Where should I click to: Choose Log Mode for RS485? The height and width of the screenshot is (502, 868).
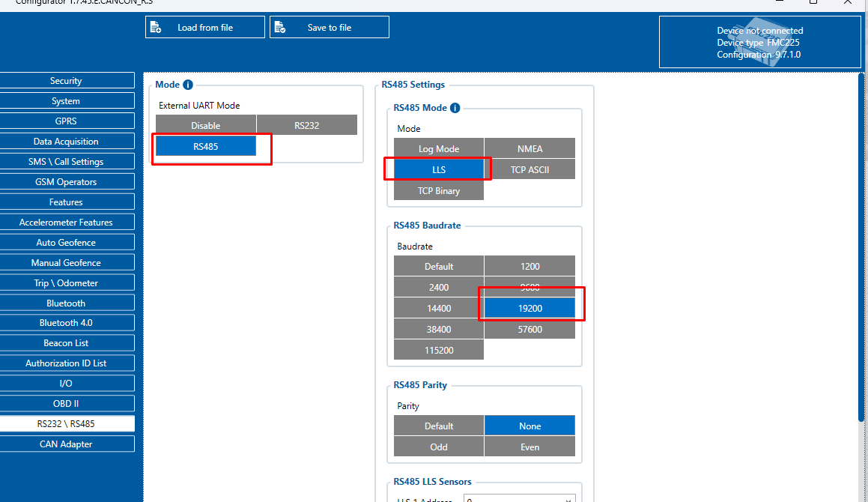pyautogui.click(x=439, y=148)
